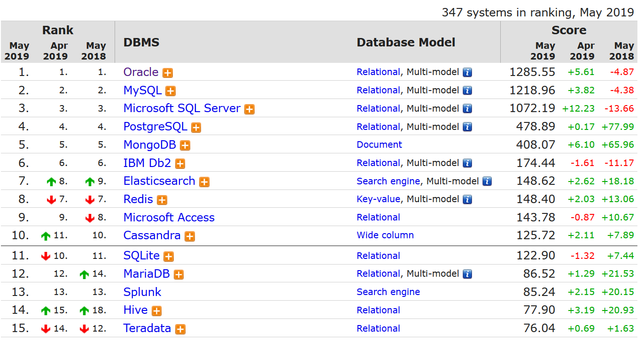
Task: Click the plus icon next to Elasticsearch
Action: click(x=204, y=182)
